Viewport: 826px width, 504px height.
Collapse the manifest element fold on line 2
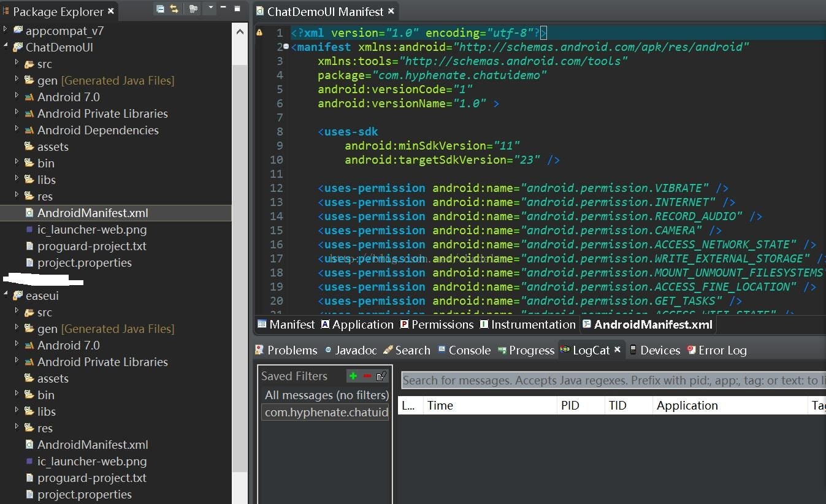coord(286,47)
